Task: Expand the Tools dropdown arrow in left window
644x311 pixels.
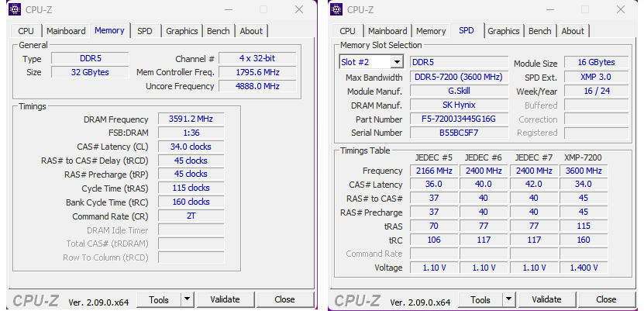Action: 188,300
